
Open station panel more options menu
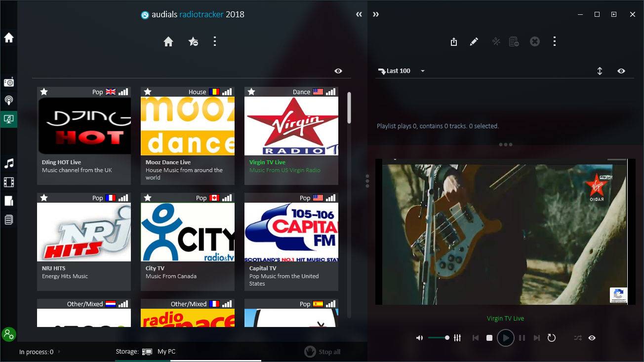215,41
